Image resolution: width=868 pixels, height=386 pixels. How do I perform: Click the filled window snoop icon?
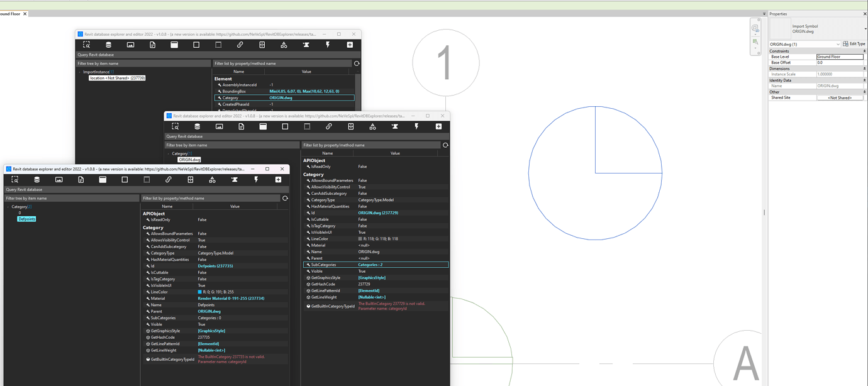(103, 179)
